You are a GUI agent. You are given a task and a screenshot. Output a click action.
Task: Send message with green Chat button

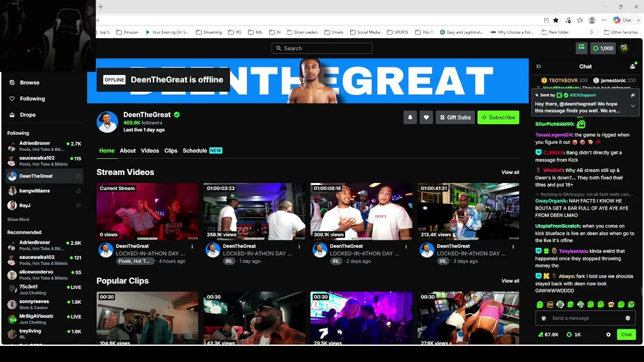(x=626, y=334)
